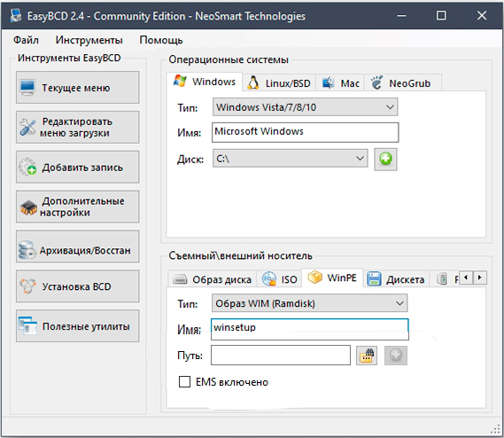Click the floppy icon on the Дискета tab

tap(374, 278)
